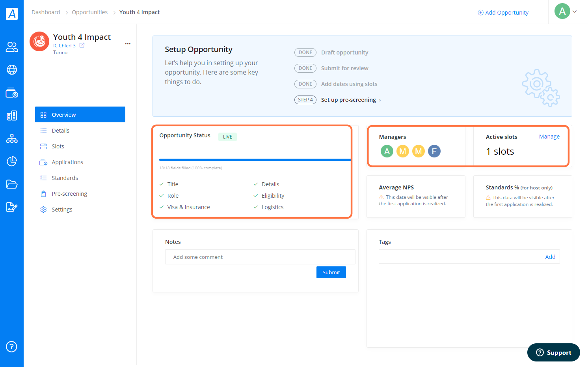Select the Standards menu item
Viewport: 588px width, 367px height.
(80, 178)
